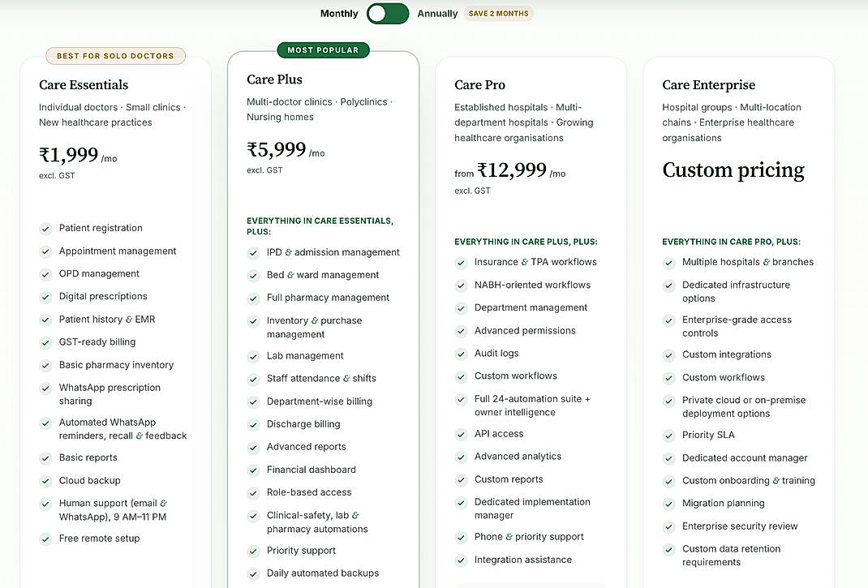Click the Custom pricing heading
This screenshot has width=868, height=588.
point(733,170)
